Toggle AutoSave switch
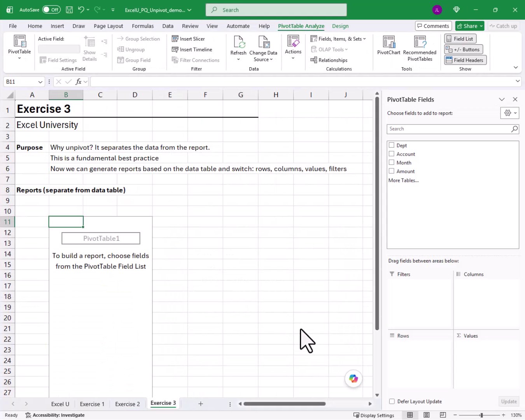Image resolution: width=525 pixels, height=420 pixels. [51, 10]
